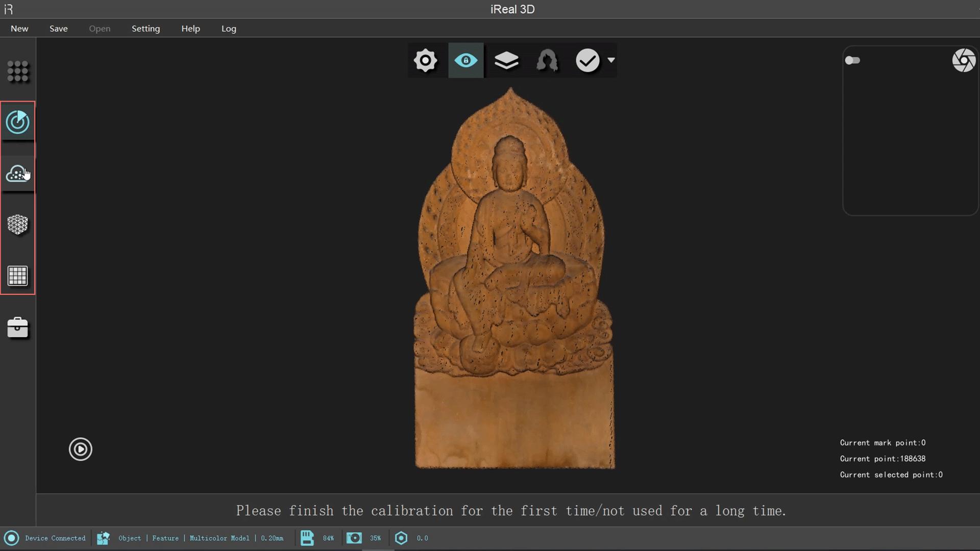This screenshot has width=980, height=551.
Task: Click the Multicolor Model status text
Action: [x=219, y=538]
